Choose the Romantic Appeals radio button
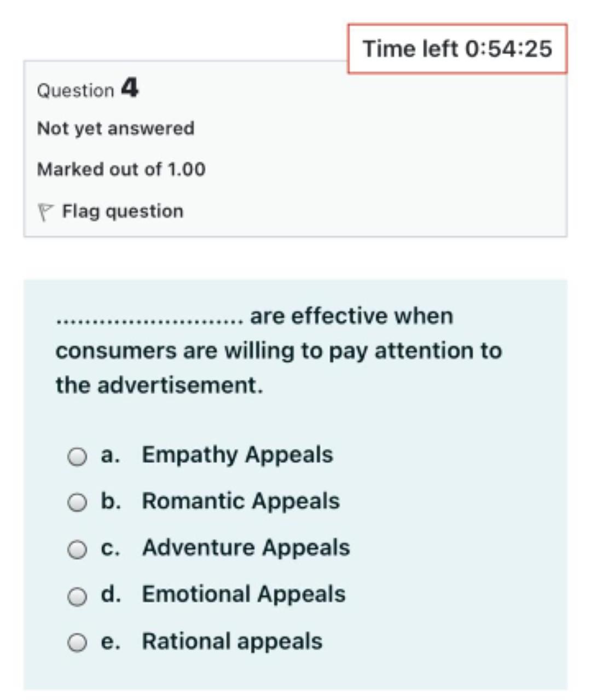This screenshot has height=700, width=591. (77, 502)
